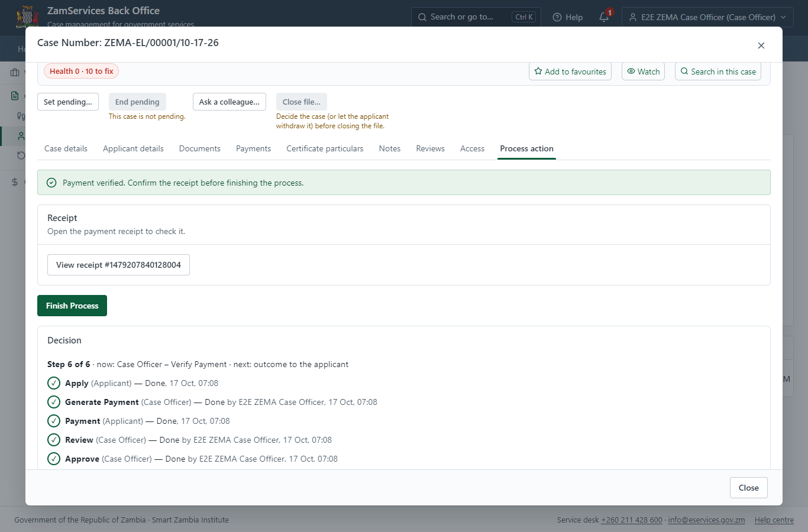Switch to the Case details tab
The image size is (808, 532).
click(66, 148)
